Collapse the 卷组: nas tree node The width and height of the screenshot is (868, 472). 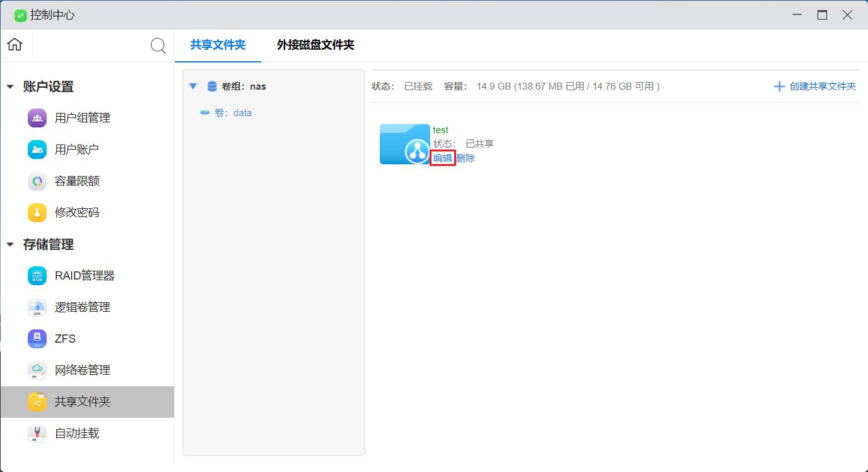(193, 86)
